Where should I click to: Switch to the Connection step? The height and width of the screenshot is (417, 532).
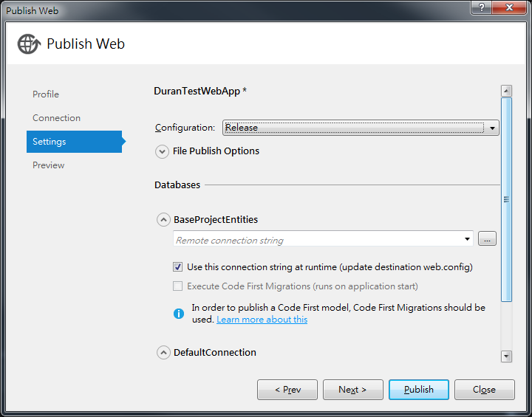pos(57,118)
